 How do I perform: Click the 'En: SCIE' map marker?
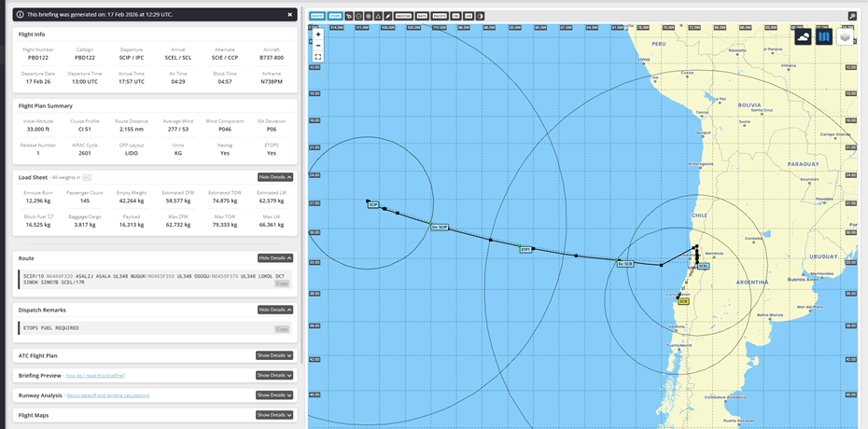point(625,264)
